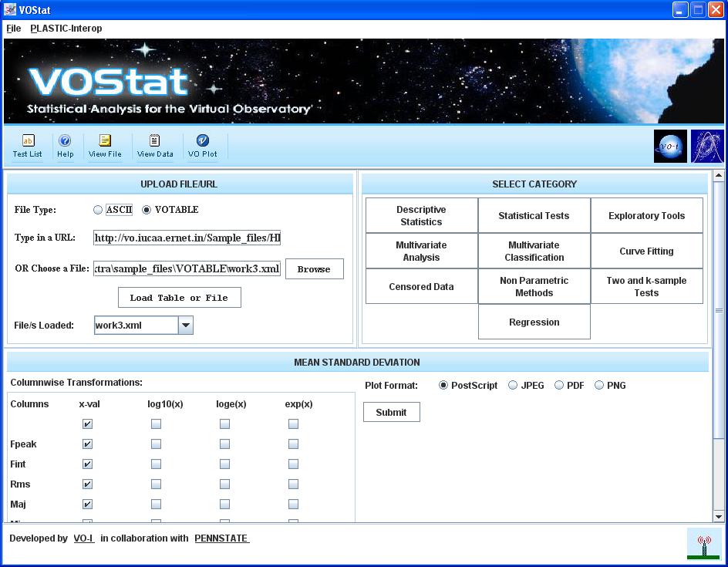Launch VO Plot from the toolbar

click(x=202, y=146)
